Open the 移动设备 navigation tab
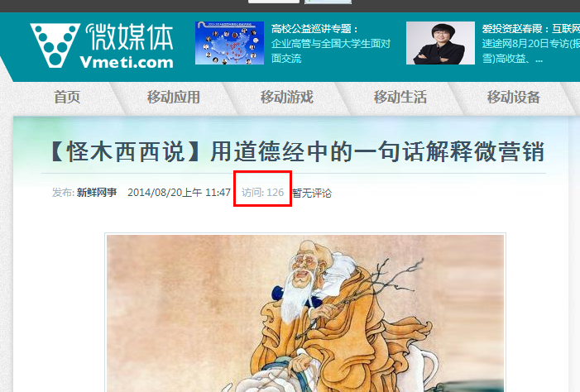 (x=514, y=98)
